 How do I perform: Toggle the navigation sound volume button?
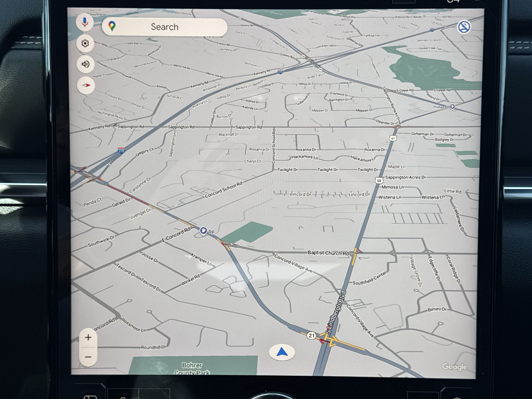point(85,64)
